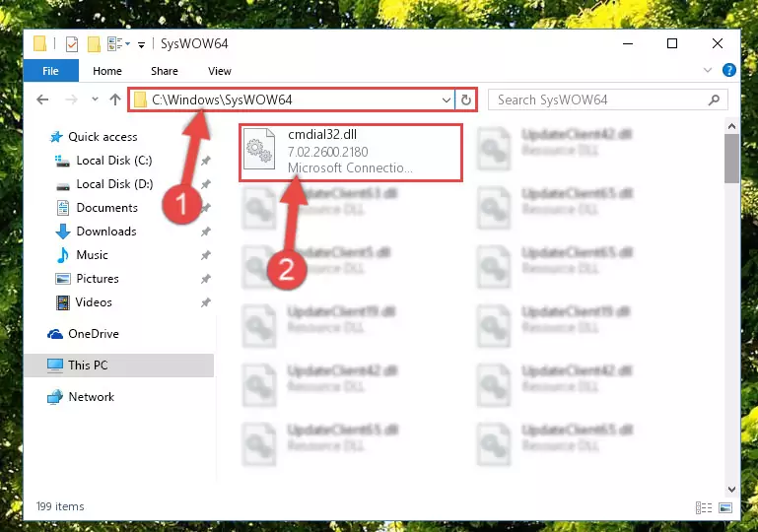Click the vertical scrollbar thumb
Image resolution: width=758 pixels, height=532 pixels.
point(732,159)
